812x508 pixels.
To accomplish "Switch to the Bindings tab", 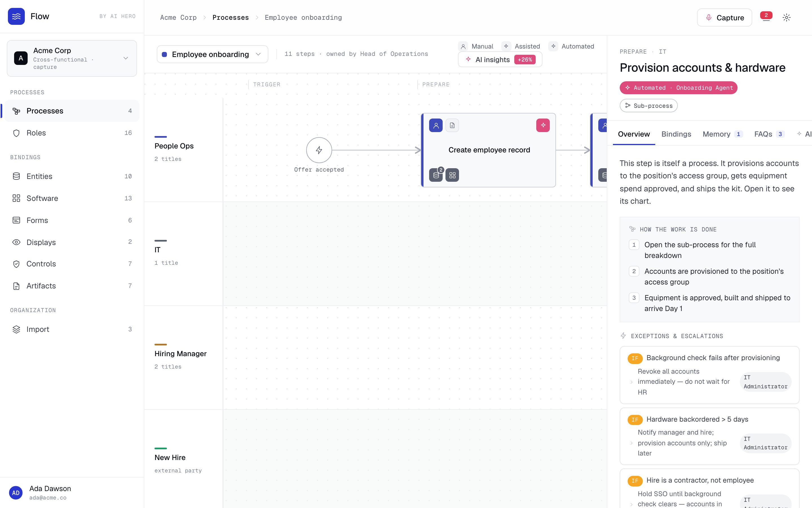I will [x=676, y=134].
